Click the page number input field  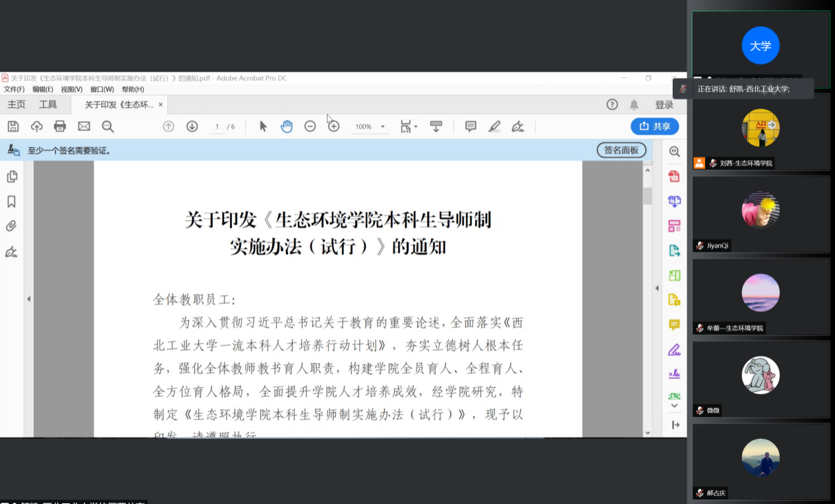click(217, 126)
